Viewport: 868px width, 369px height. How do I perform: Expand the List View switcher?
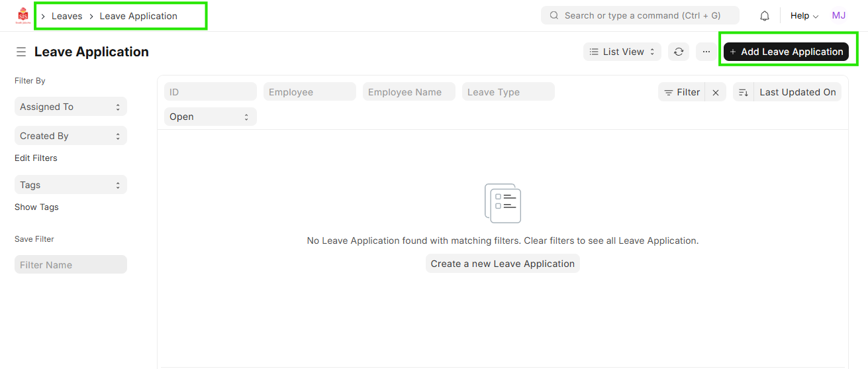(x=622, y=52)
